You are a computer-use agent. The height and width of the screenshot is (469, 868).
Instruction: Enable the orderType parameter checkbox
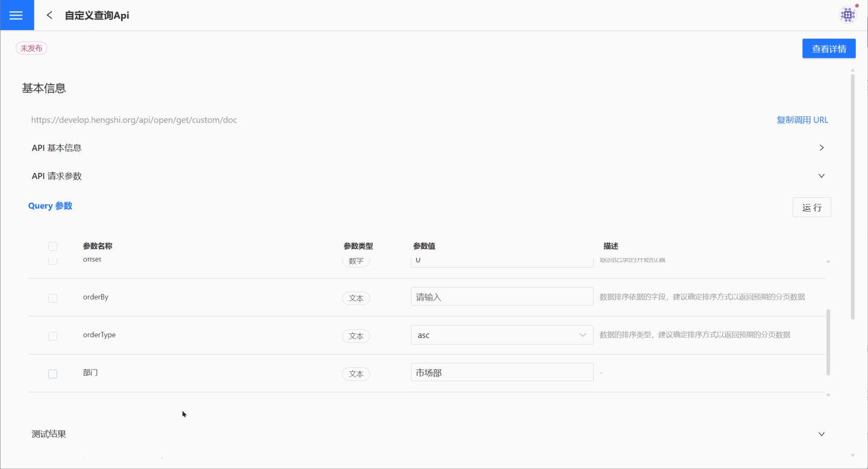pyautogui.click(x=52, y=336)
